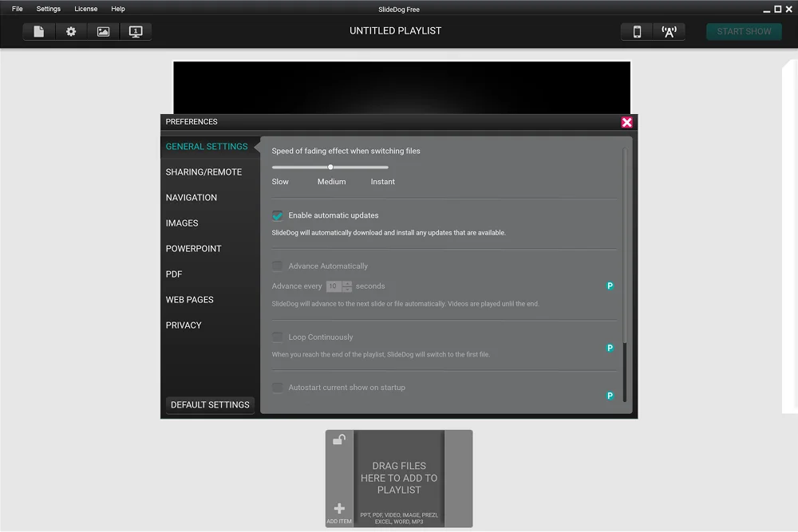Open the Help menu
798x532 pixels.
(x=118, y=9)
